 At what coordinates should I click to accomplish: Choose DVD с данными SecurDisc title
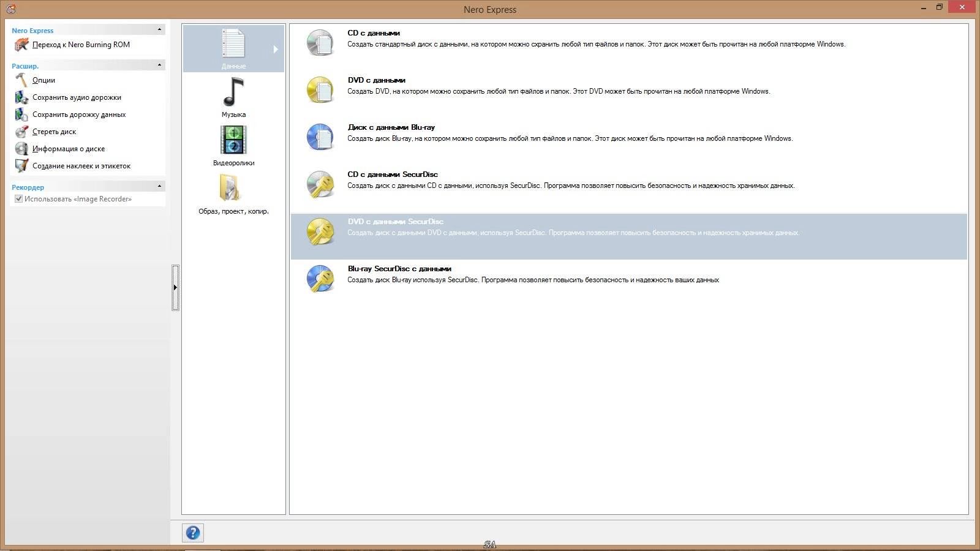click(395, 222)
